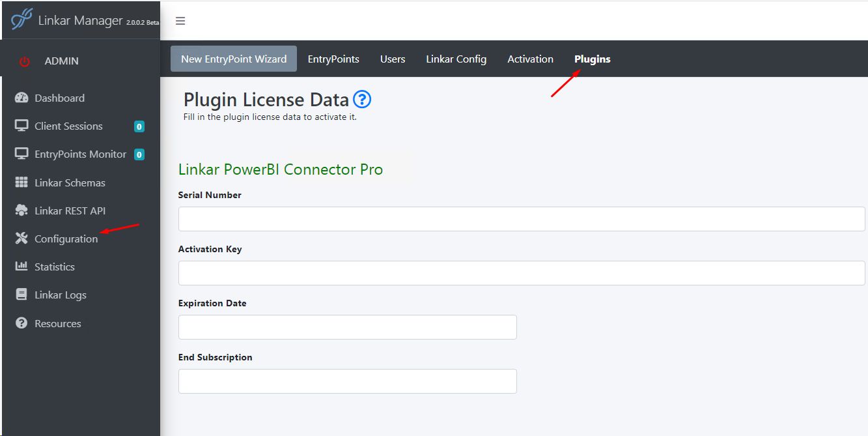The height and width of the screenshot is (436, 868).
Task: Switch to the Users tab
Action: tap(393, 59)
